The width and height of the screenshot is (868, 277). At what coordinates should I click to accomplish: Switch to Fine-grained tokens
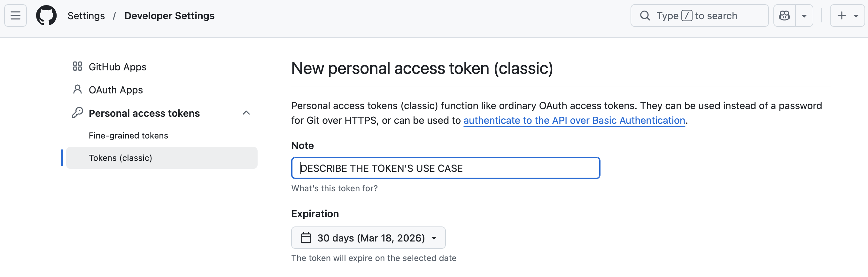128,135
